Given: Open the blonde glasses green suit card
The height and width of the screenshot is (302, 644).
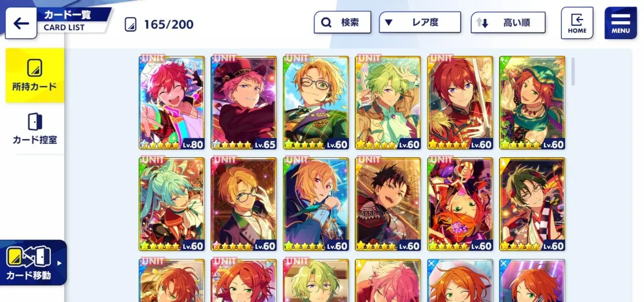Looking at the screenshot, I should coord(316,103).
